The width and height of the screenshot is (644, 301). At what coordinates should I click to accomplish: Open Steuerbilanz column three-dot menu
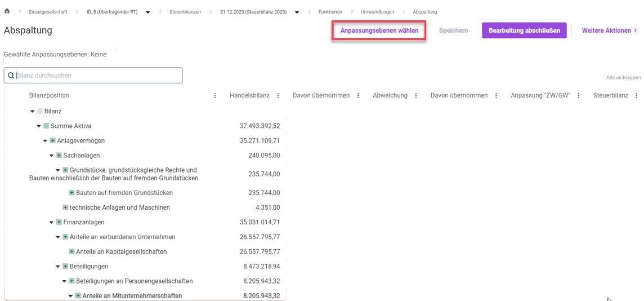pyautogui.click(x=637, y=96)
